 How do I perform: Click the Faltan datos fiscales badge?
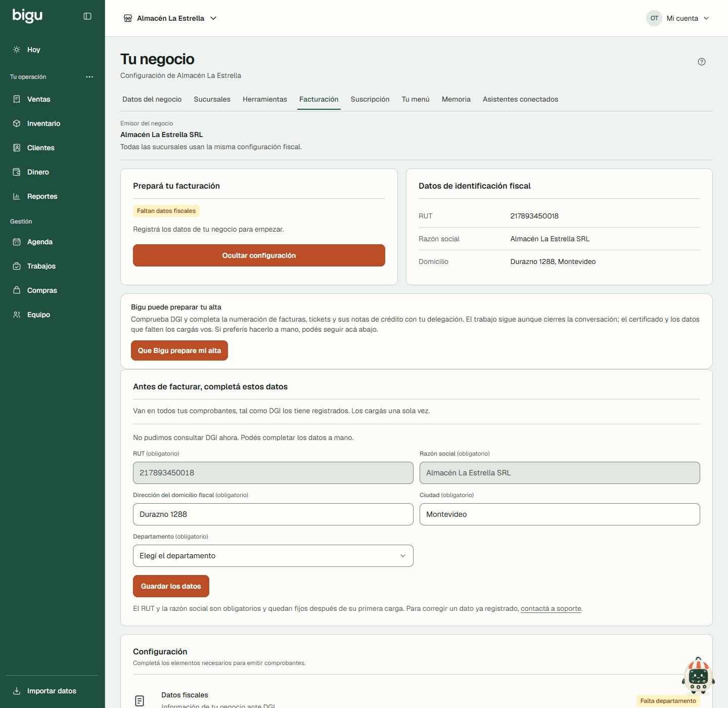(166, 211)
